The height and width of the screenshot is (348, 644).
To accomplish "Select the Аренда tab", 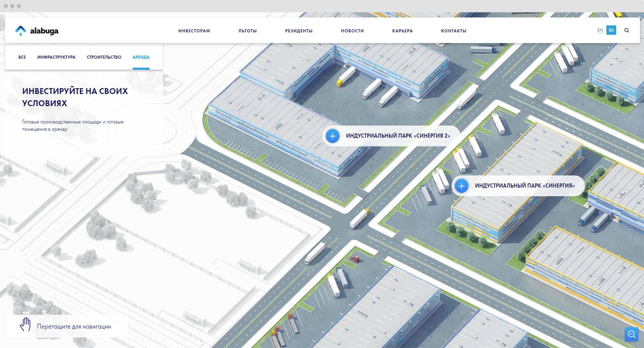I will [141, 57].
